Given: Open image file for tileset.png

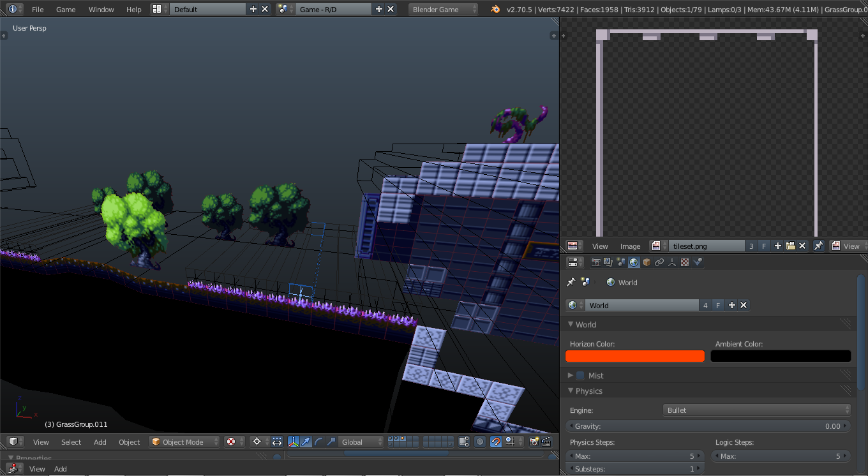Looking at the screenshot, I should pyautogui.click(x=791, y=246).
